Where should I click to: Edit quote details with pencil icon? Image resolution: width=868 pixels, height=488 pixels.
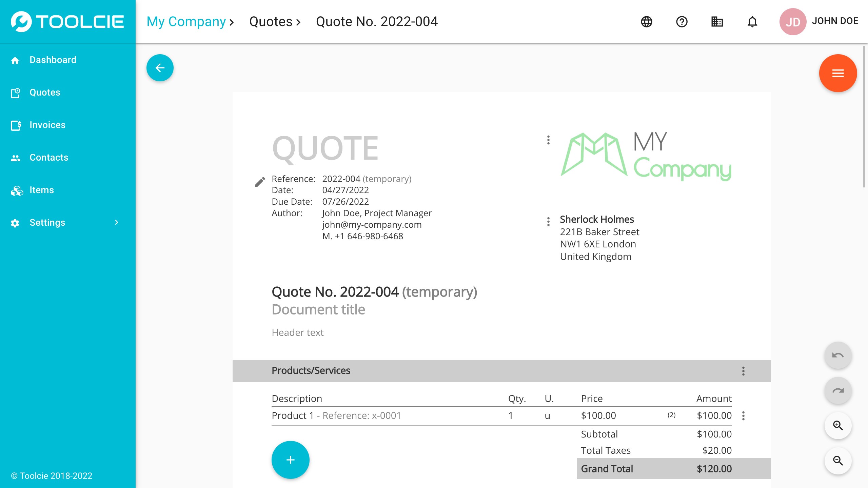click(260, 182)
